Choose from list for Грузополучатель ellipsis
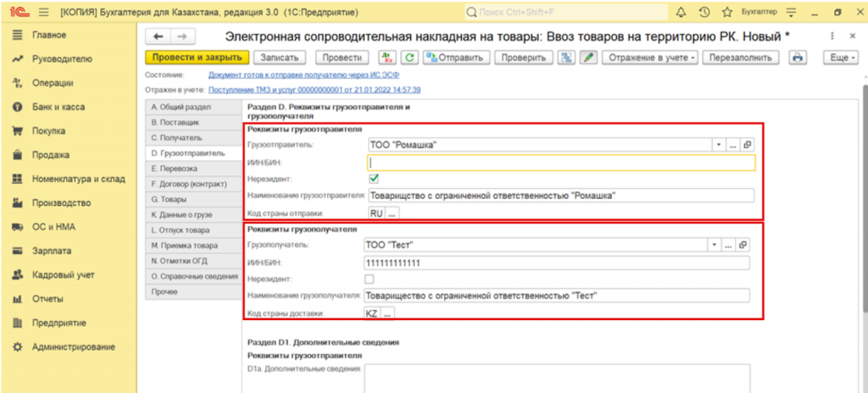Image resolution: width=868 pixels, height=393 pixels. 728,245
